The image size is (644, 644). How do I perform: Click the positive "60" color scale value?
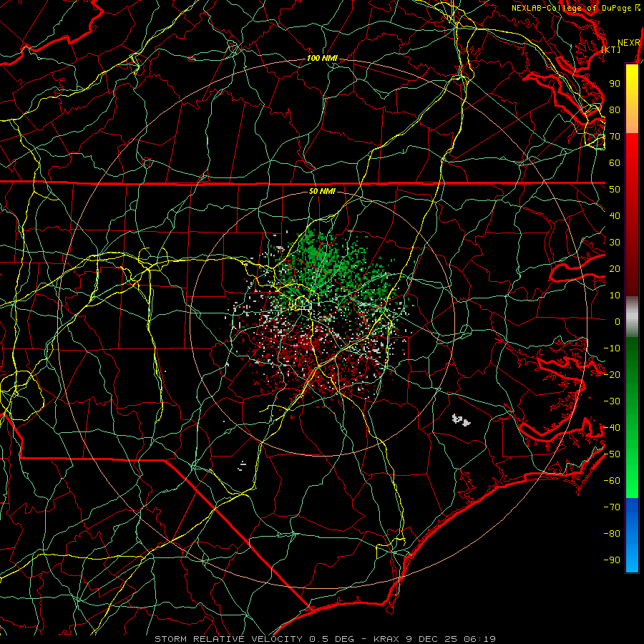coord(615,163)
